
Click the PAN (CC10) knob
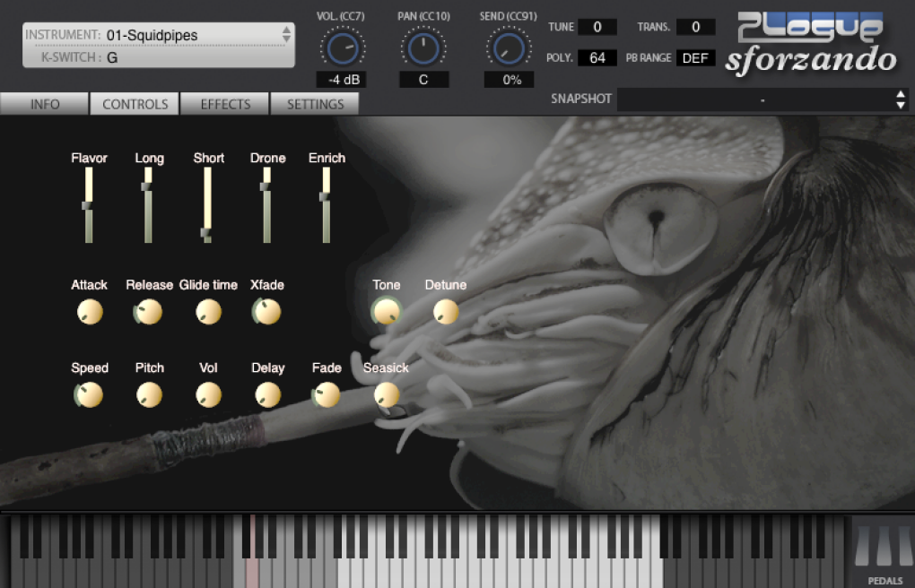[x=423, y=48]
